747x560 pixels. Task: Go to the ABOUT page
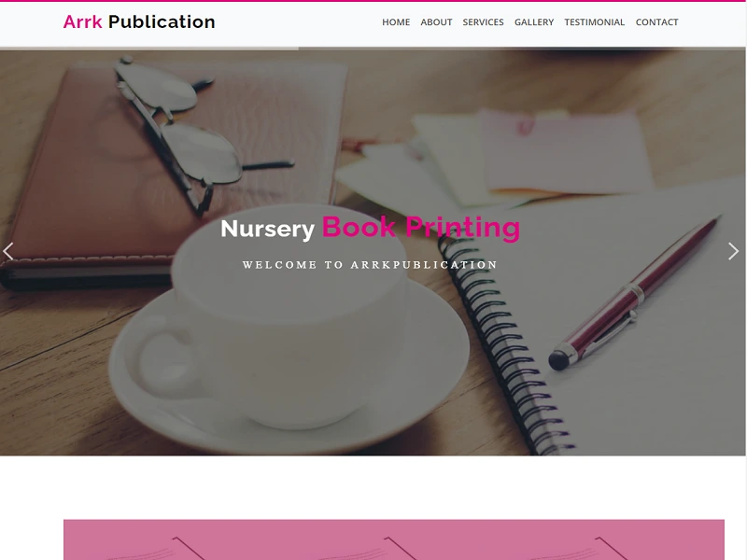[x=436, y=21]
